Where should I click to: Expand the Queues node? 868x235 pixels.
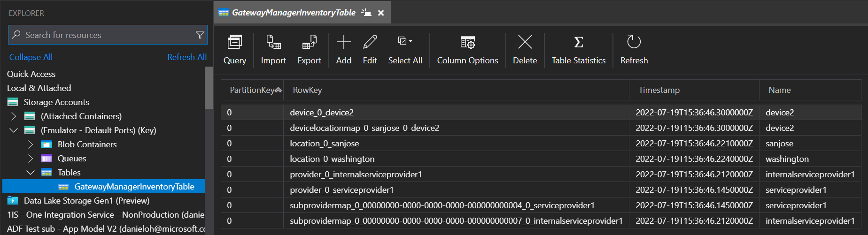(31, 158)
